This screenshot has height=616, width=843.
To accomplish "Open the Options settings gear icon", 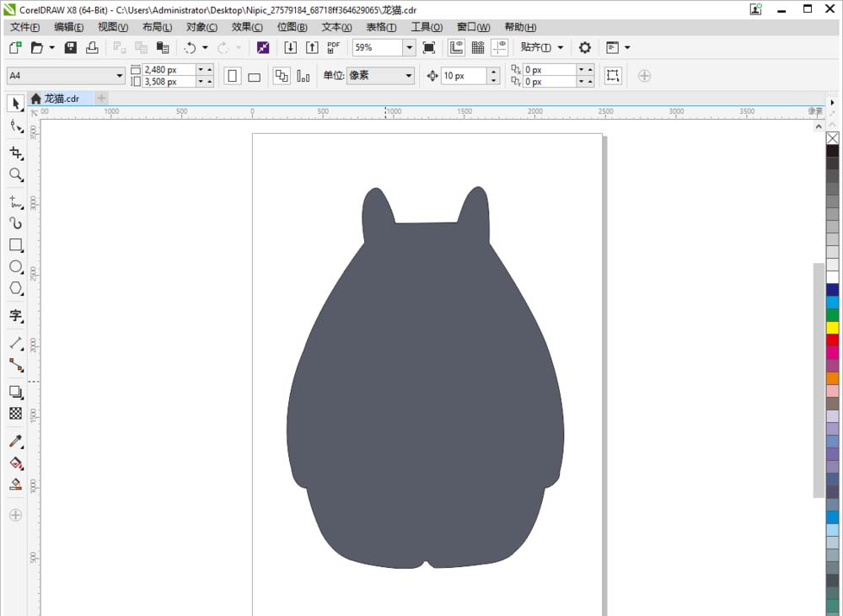I will (x=585, y=47).
